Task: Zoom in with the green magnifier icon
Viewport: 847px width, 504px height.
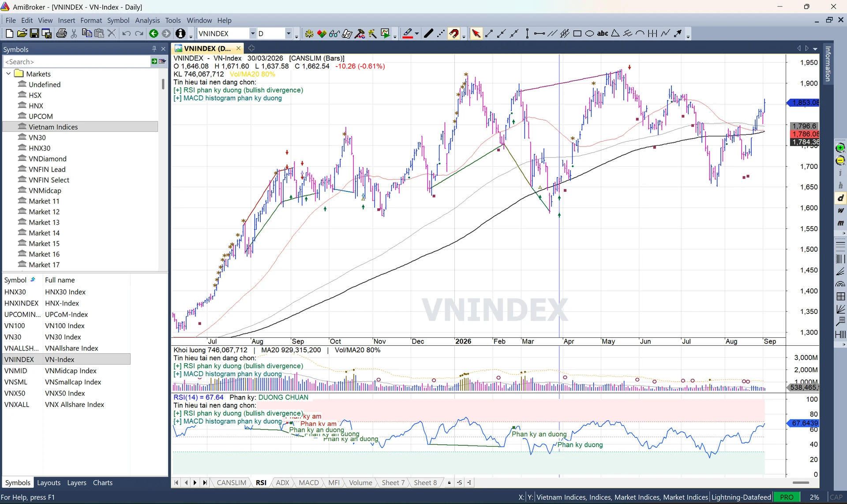Action: (x=840, y=148)
